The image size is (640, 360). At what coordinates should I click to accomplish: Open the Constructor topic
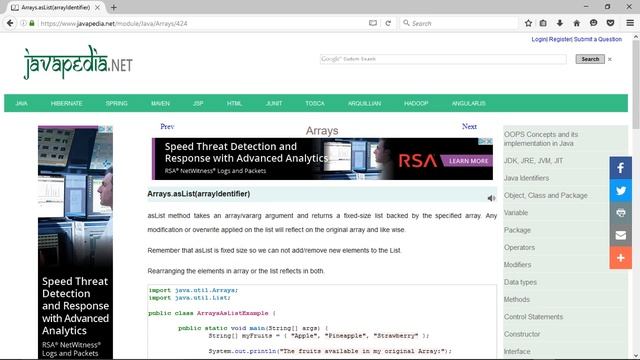[x=522, y=334]
